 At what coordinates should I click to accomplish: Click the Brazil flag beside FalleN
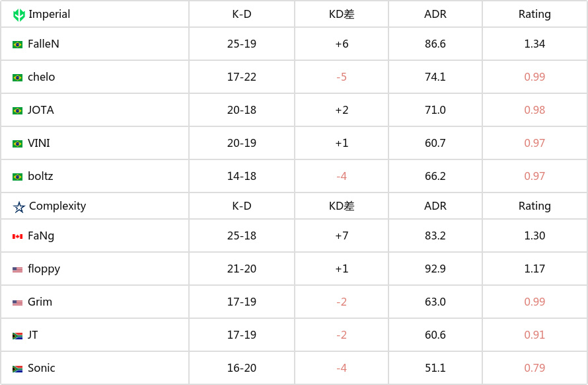[17, 45]
